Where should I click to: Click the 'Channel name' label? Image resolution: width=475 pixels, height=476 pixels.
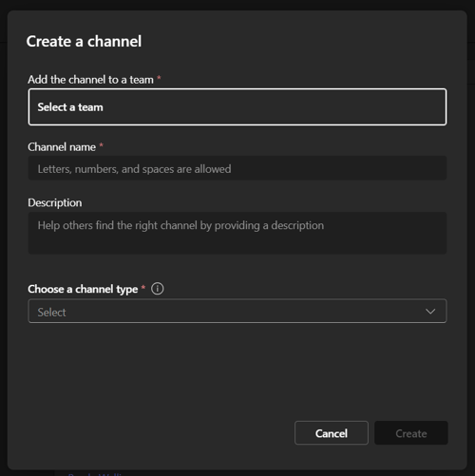pos(62,147)
